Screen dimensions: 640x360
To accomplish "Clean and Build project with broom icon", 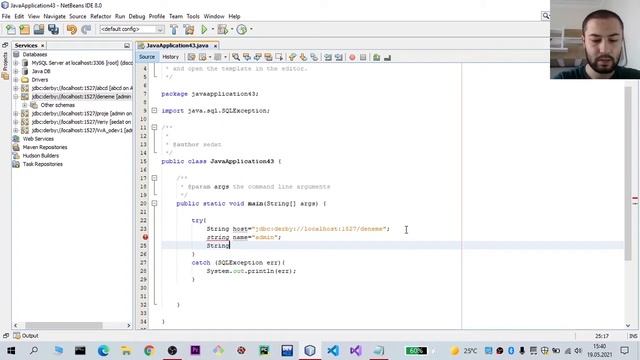I will tap(189, 29).
